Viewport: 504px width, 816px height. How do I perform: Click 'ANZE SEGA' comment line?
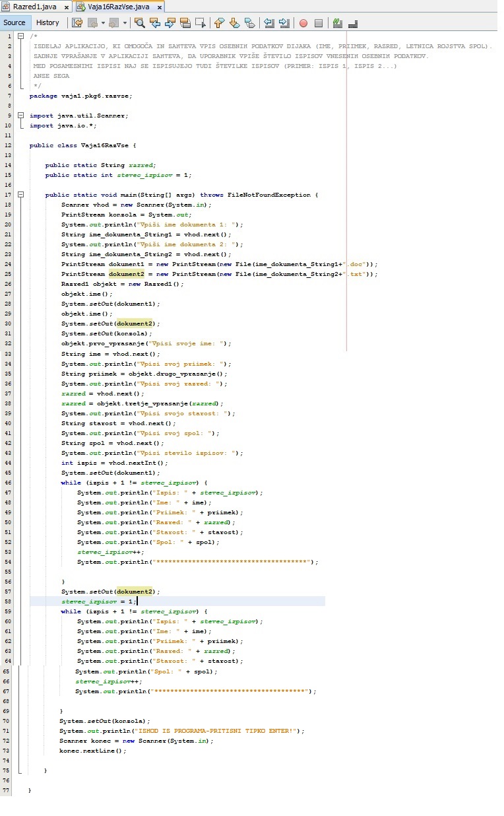[51, 76]
